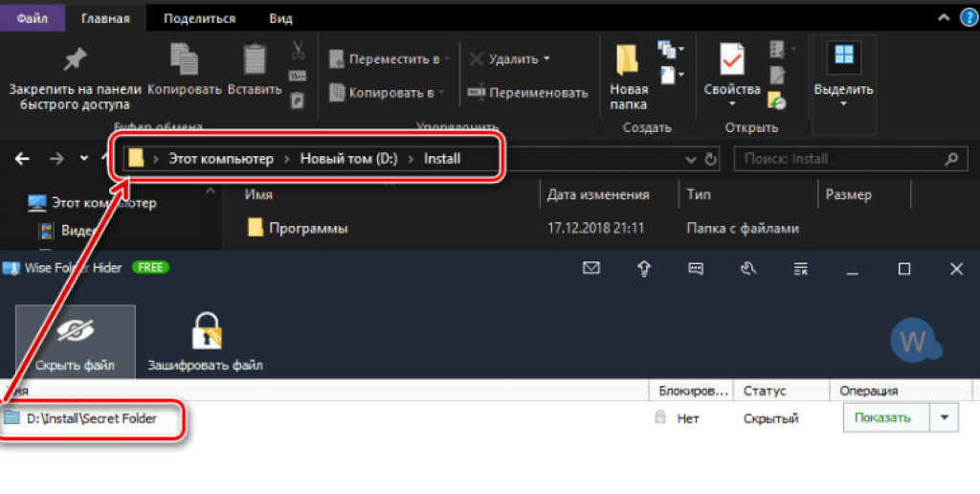Pin to quick access panel in Explorer
The image size is (980, 494).
[x=75, y=78]
